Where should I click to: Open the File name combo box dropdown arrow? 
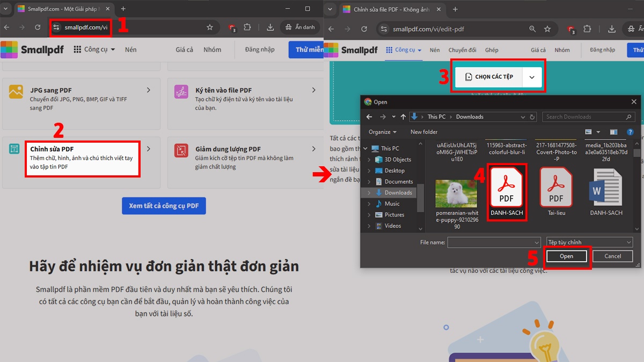coord(536,242)
